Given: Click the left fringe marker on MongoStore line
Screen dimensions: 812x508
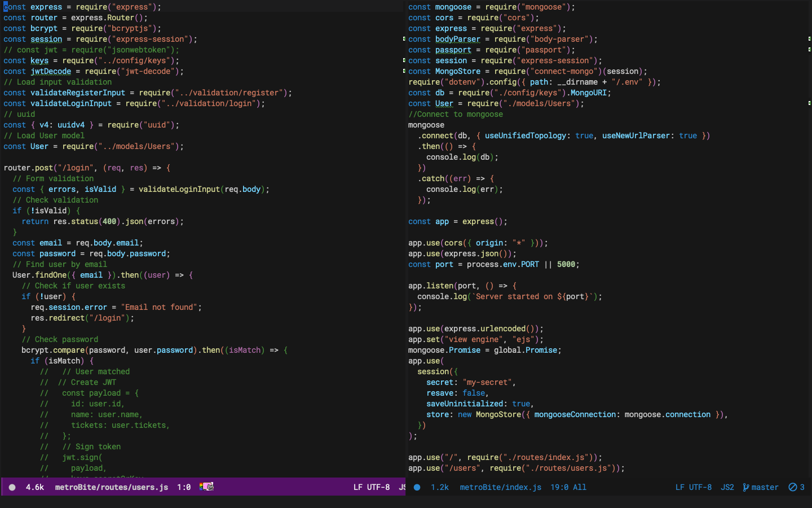Looking at the screenshot, I should (404, 71).
